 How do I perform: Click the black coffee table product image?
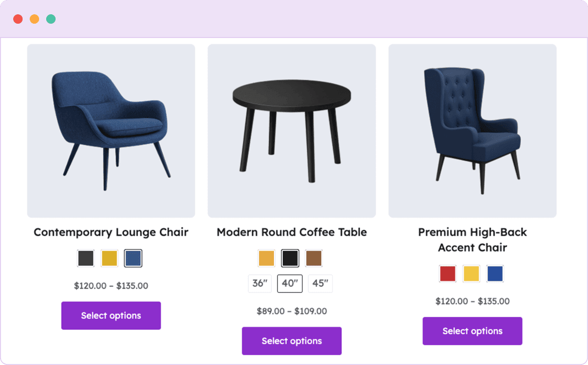pos(292,131)
